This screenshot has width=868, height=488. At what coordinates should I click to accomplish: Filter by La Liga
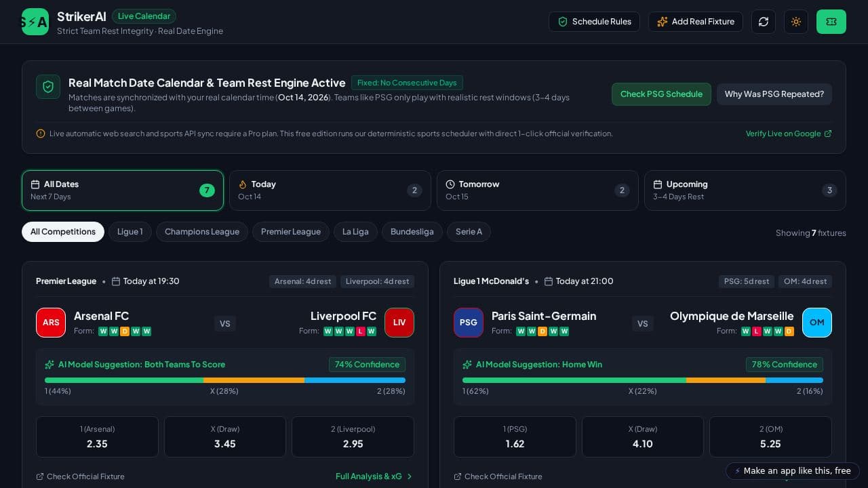(x=355, y=232)
